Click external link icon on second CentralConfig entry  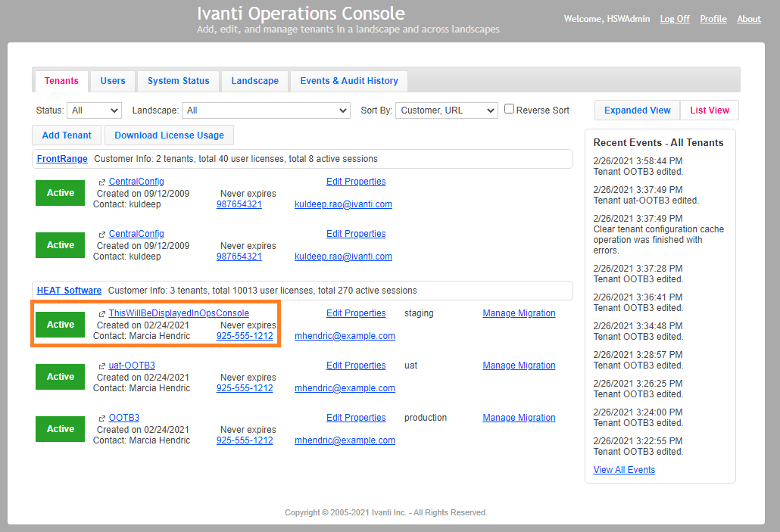point(101,233)
